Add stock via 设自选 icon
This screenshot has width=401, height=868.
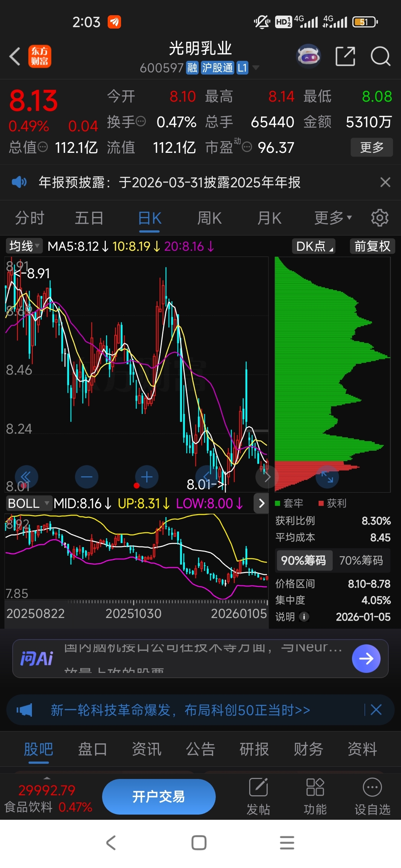(x=372, y=796)
